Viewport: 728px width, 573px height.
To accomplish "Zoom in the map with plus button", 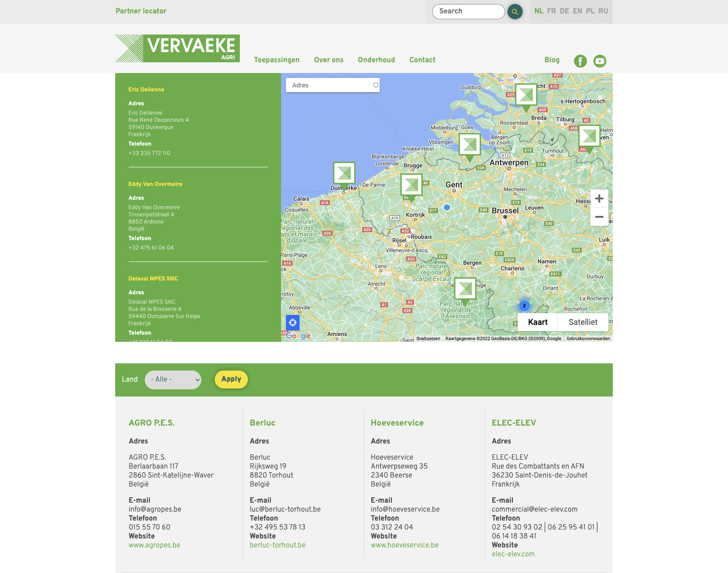I will [599, 199].
